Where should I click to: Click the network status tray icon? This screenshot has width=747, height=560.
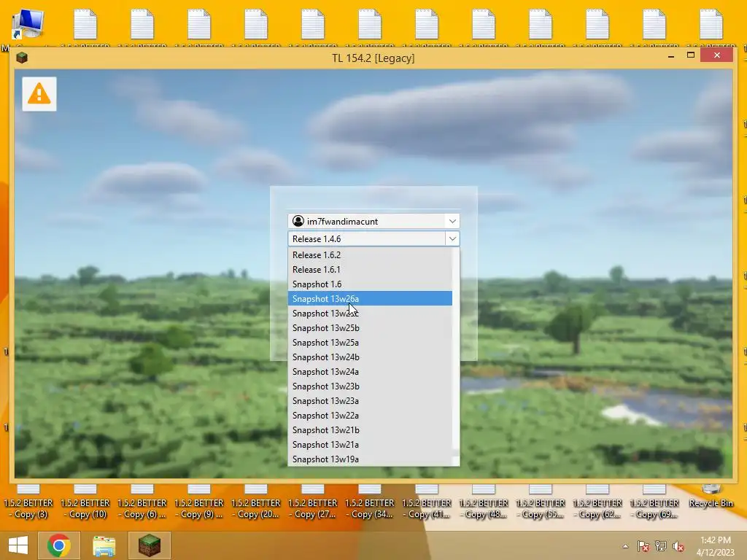click(x=661, y=546)
